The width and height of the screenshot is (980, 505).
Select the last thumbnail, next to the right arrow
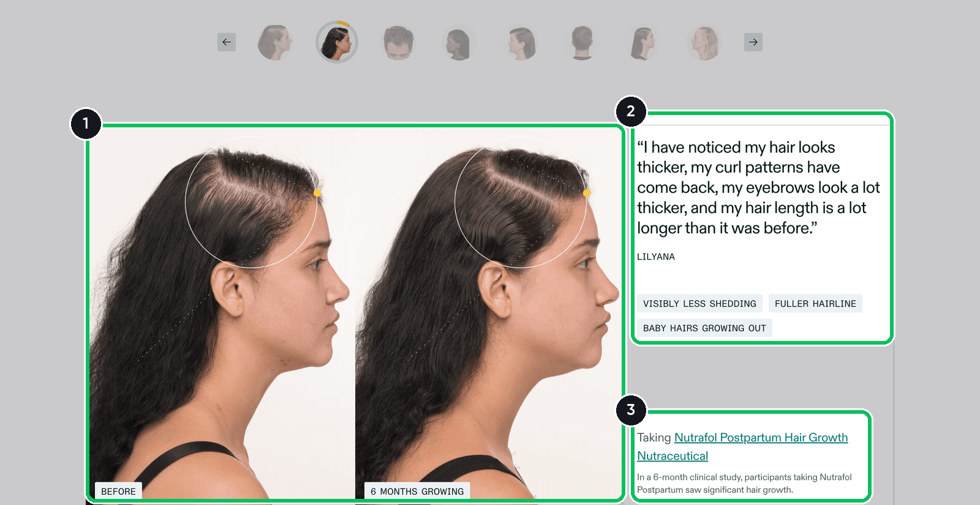click(x=704, y=42)
